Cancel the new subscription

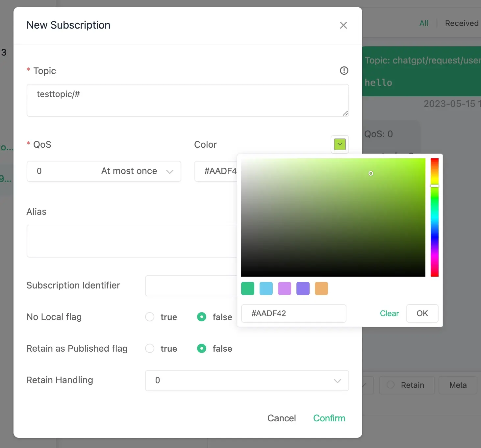282,418
